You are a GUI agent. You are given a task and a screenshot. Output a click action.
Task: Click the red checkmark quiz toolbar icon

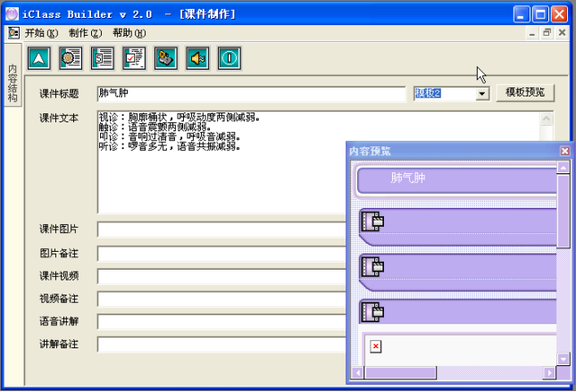tap(134, 58)
